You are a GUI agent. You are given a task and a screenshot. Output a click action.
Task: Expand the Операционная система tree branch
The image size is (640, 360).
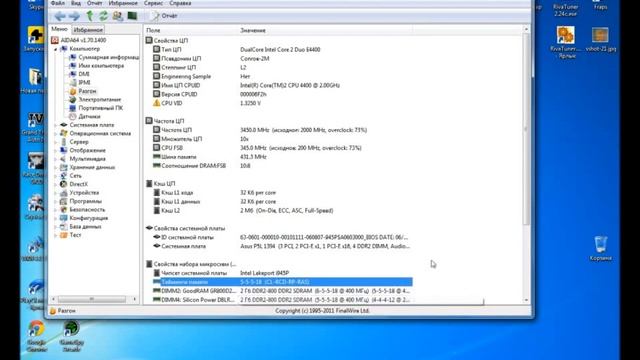click(x=56, y=133)
